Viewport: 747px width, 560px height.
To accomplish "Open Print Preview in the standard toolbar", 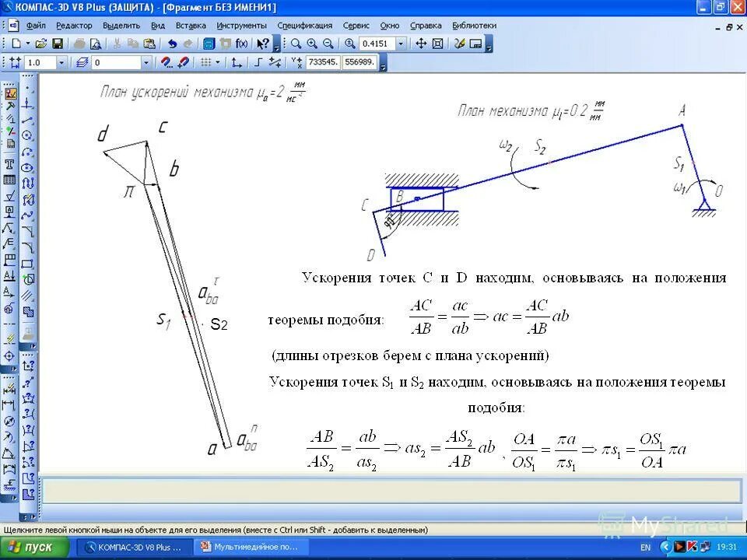I will pos(95,44).
